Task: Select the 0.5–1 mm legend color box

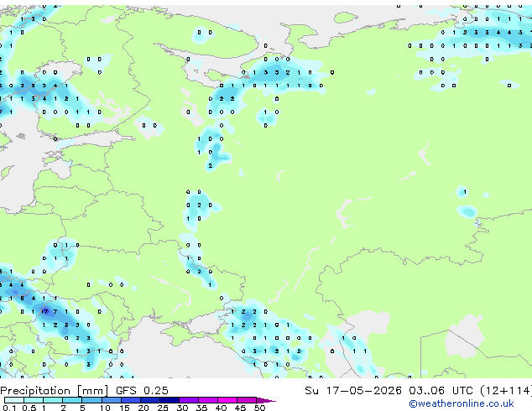Action: (34, 400)
